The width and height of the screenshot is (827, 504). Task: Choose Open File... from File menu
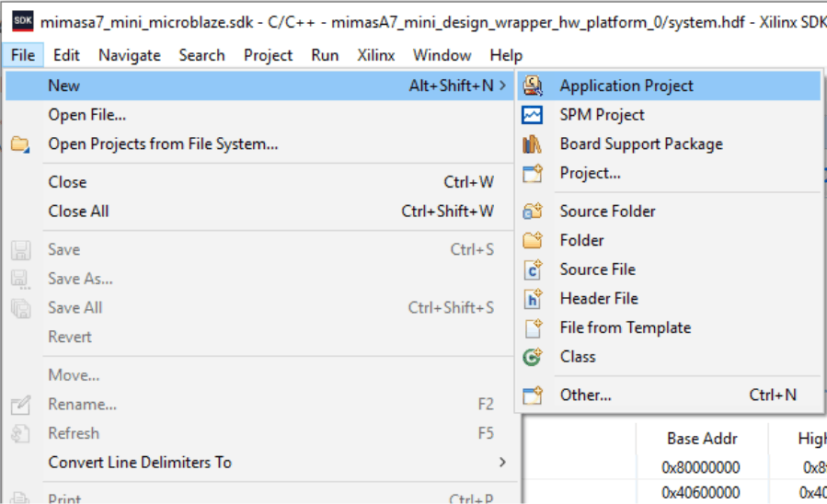[x=87, y=115]
